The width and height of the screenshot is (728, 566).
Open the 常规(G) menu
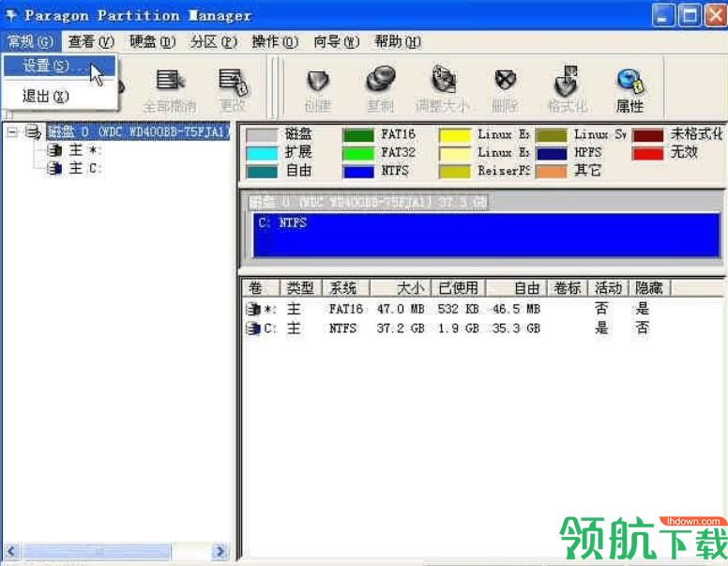[31, 42]
